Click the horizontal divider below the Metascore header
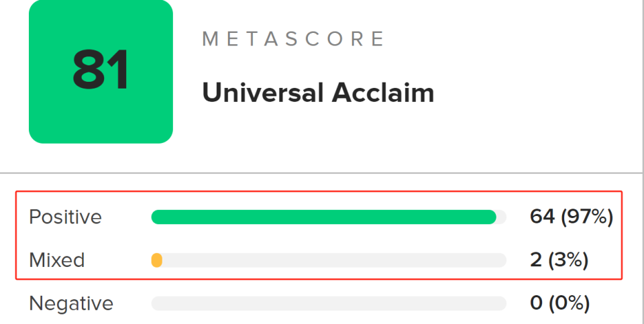This screenshot has width=644, height=324. pos(322,173)
